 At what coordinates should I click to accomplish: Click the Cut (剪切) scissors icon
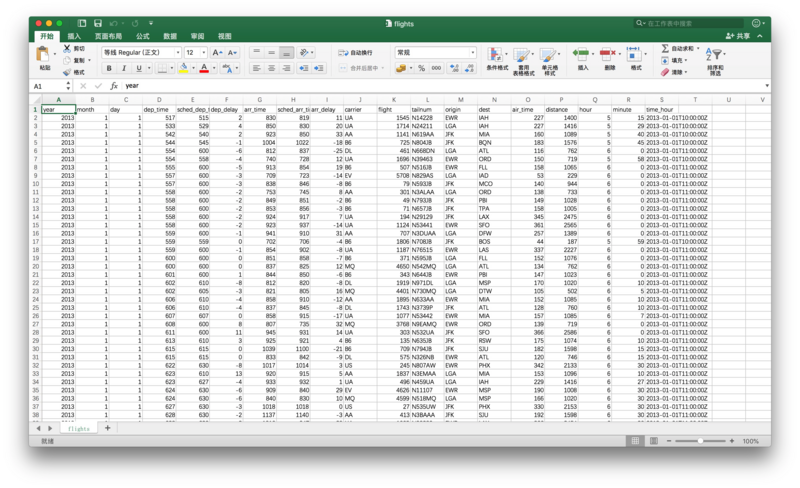pyautogui.click(x=66, y=48)
